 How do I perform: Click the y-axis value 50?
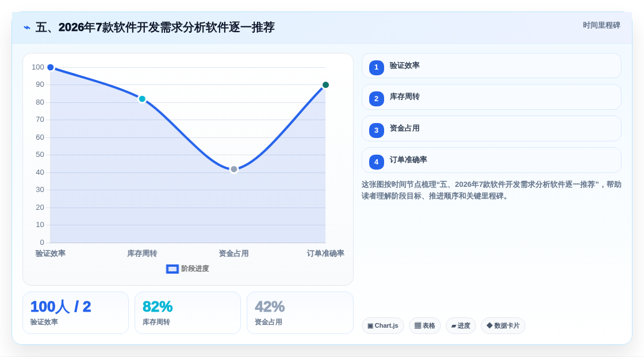point(40,155)
